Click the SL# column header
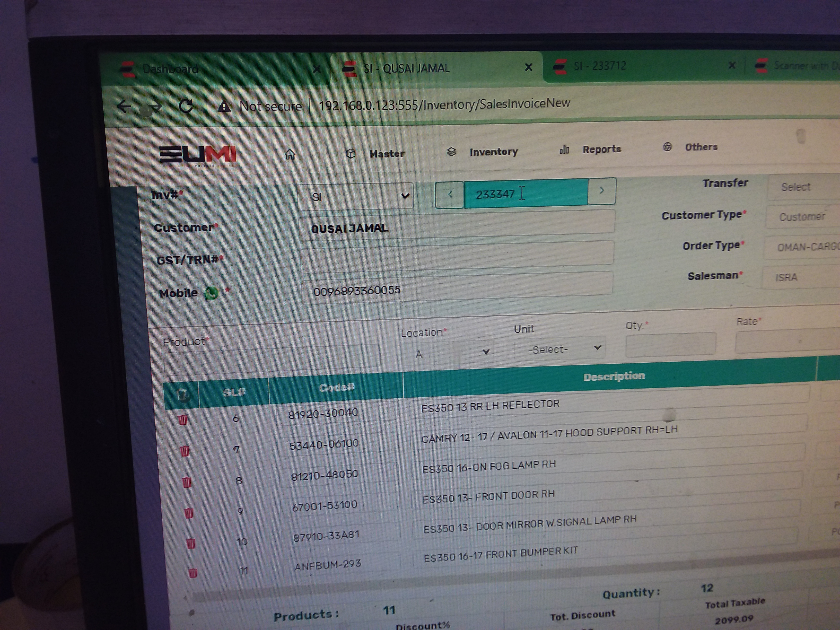840x630 pixels. point(234,392)
